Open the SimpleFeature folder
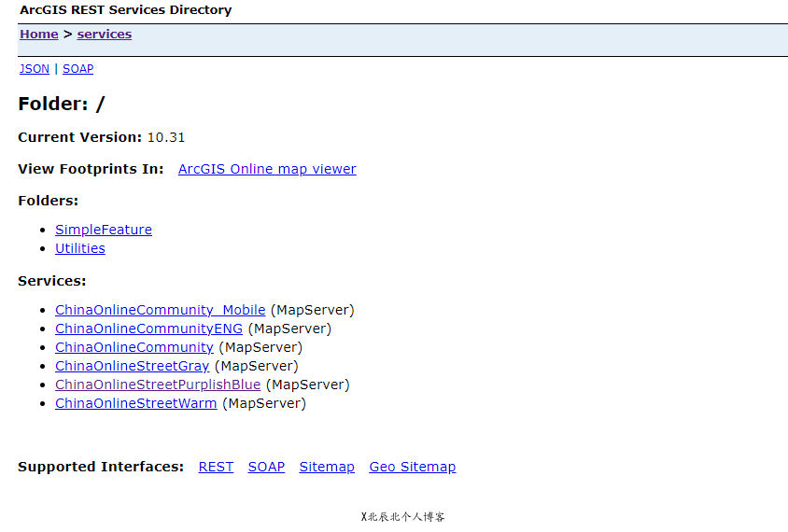The width and height of the screenshot is (788, 532). coord(103,230)
